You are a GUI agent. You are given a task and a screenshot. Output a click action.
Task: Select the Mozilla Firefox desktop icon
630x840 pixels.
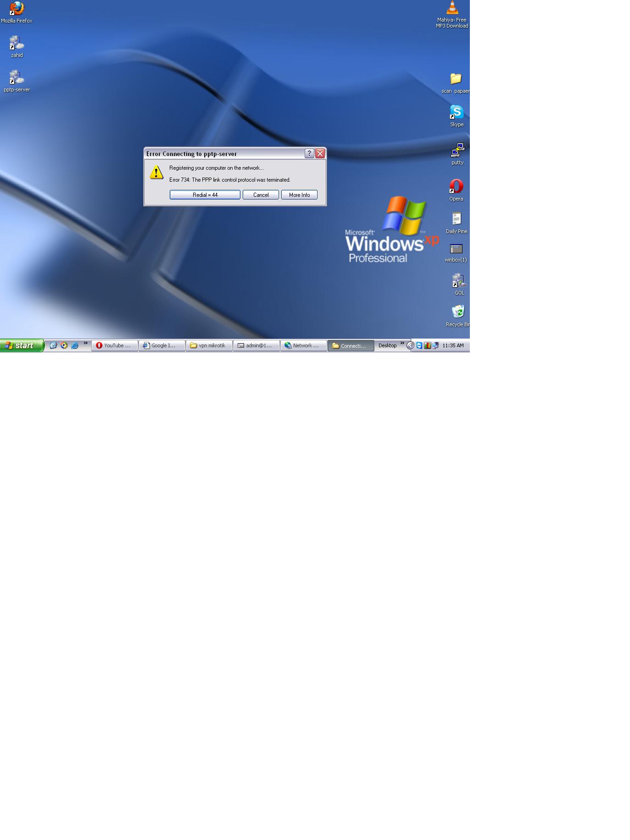(x=17, y=12)
